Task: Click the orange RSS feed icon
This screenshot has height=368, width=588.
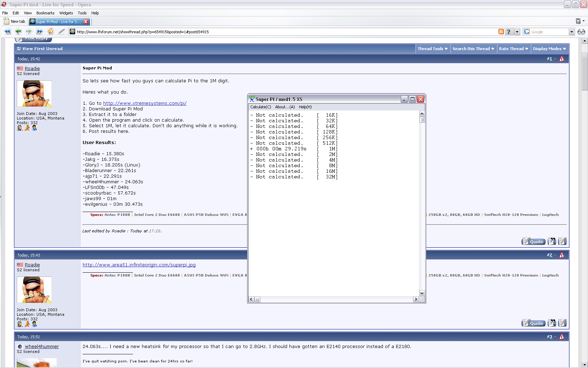Action: pyautogui.click(x=501, y=32)
